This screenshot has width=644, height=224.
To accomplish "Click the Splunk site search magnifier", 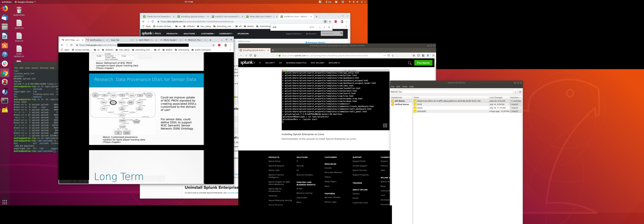I will pyautogui.click(x=410, y=63).
